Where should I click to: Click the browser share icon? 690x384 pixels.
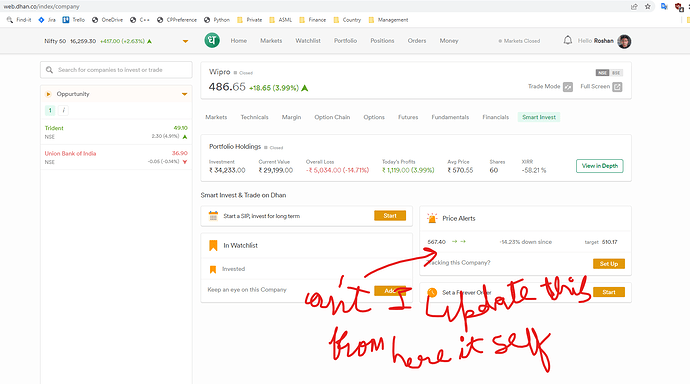pos(634,7)
